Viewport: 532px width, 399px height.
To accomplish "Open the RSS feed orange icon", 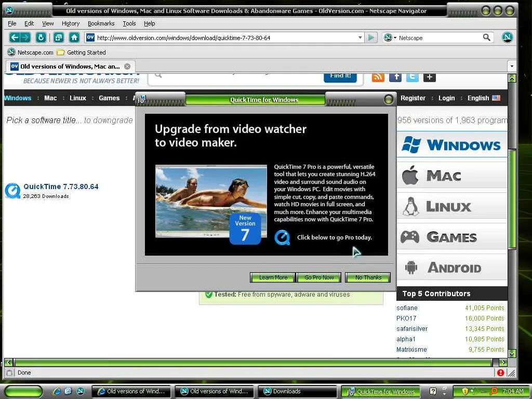I will pos(378,77).
